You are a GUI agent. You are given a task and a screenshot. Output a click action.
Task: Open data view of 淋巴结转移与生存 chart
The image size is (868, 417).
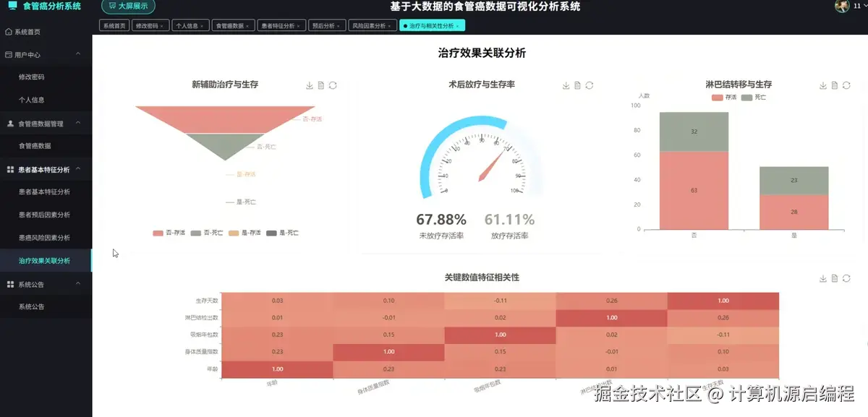(x=835, y=85)
